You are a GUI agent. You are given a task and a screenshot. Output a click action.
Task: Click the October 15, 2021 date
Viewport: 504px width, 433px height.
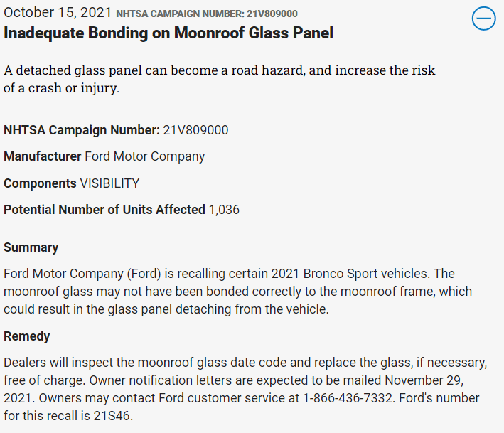[x=58, y=13]
